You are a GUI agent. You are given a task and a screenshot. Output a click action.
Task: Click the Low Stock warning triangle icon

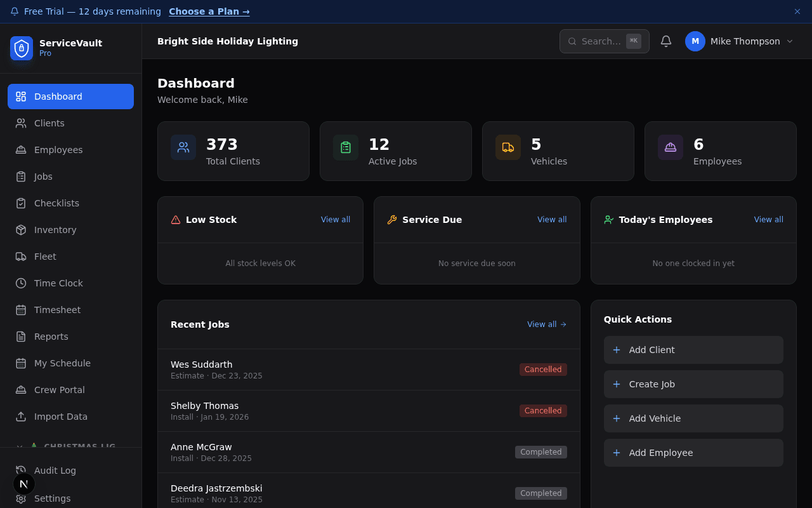[x=175, y=219]
